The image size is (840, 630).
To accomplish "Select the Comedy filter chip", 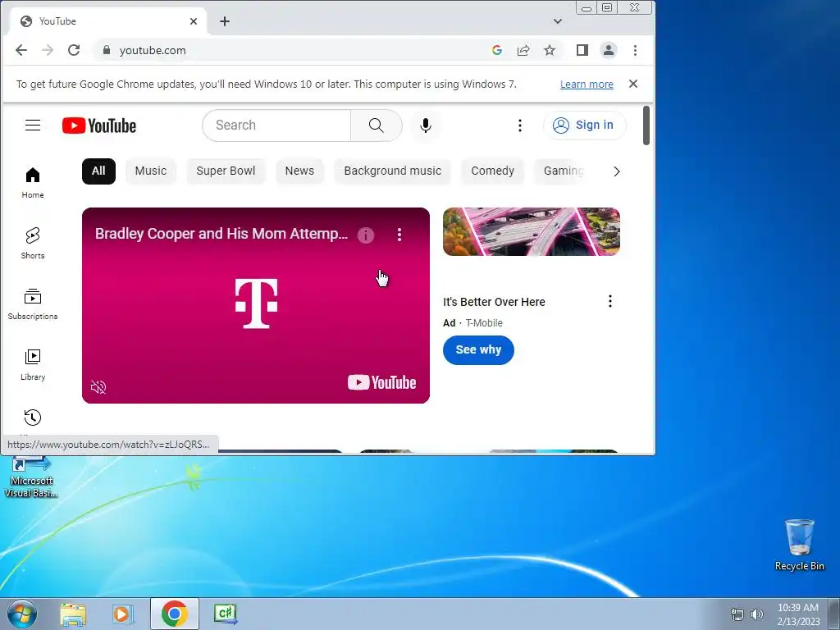I will click(492, 171).
